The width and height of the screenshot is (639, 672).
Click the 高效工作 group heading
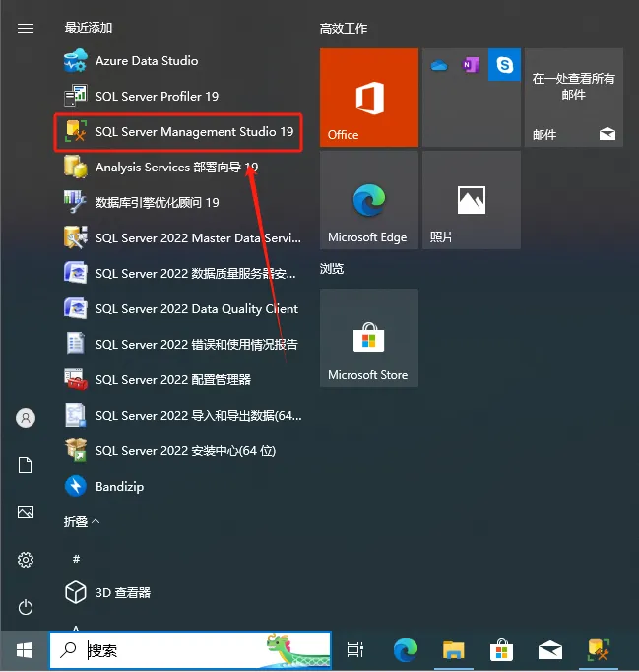(x=344, y=29)
